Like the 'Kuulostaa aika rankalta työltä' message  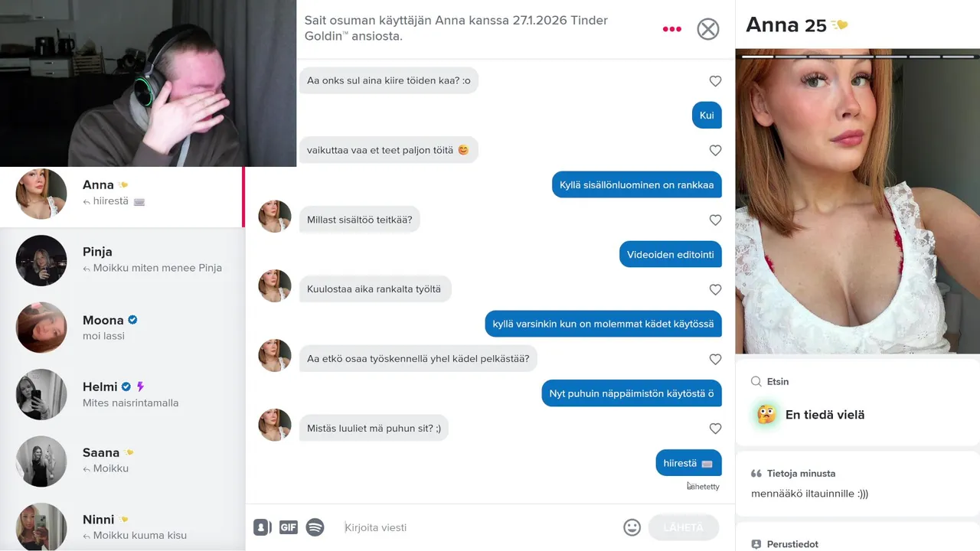coord(715,290)
